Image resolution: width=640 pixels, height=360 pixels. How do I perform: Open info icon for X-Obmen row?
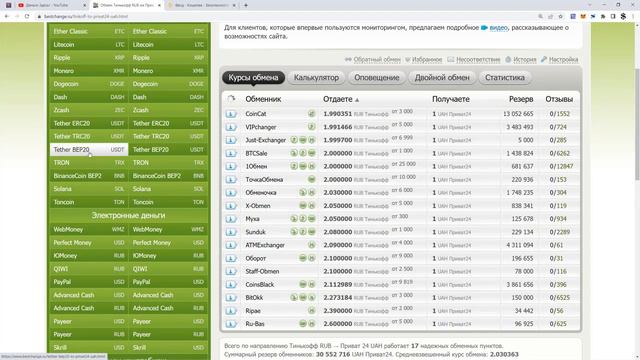point(231,206)
